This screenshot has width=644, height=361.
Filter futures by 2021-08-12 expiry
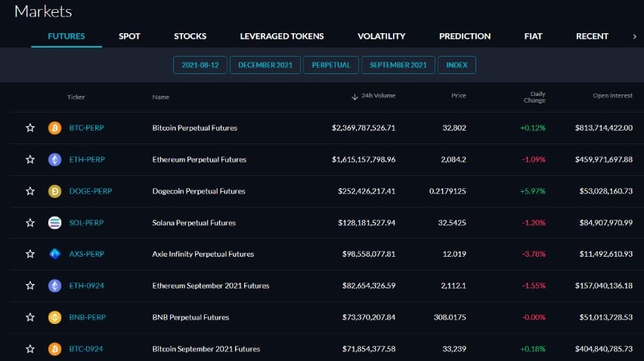pos(200,65)
